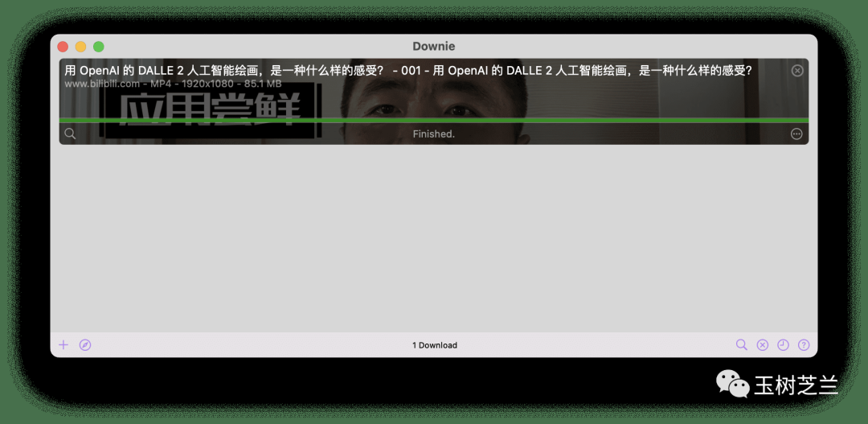The width and height of the screenshot is (868, 424).
Task: Select the DALLE 2 video title text
Action: [x=408, y=70]
